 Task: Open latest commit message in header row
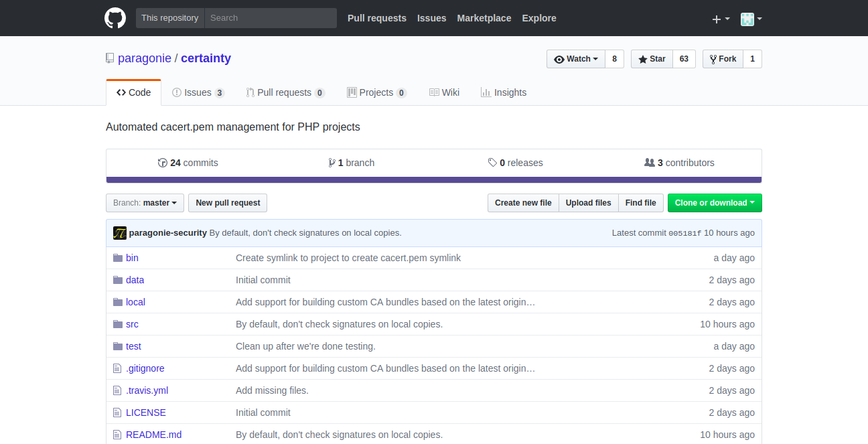[x=305, y=233]
